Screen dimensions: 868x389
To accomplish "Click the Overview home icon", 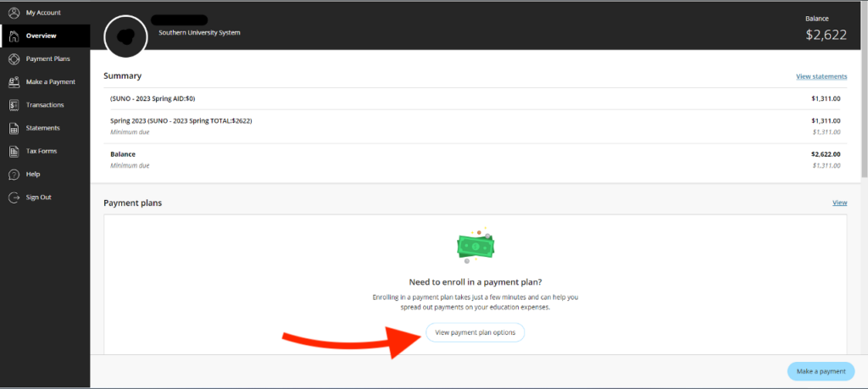I will tap(14, 36).
